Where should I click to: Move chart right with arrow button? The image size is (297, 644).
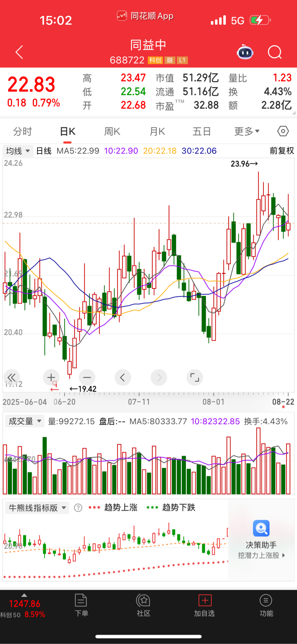coord(159,378)
